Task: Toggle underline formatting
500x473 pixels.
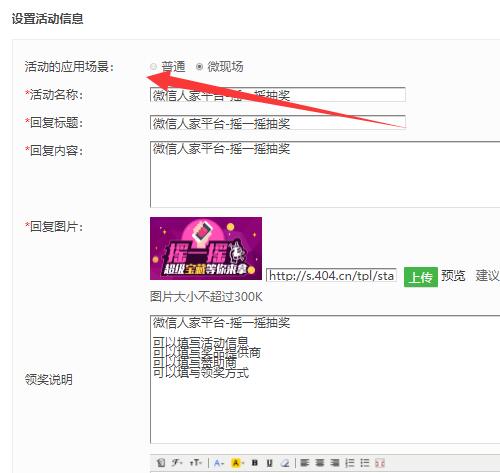Action: [270, 463]
